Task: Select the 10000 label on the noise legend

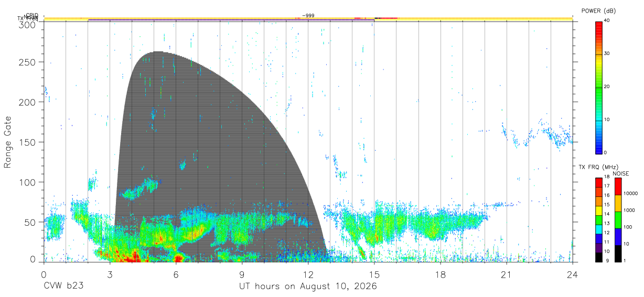Action: [x=630, y=194]
